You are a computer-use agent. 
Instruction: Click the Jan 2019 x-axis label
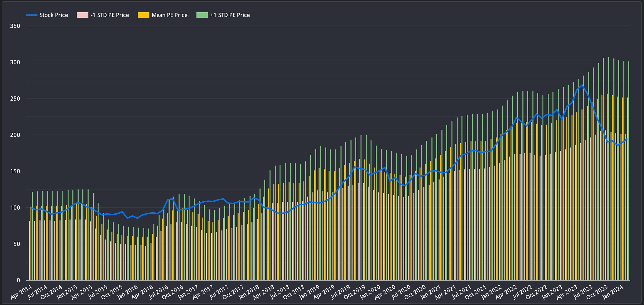point(310,292)
